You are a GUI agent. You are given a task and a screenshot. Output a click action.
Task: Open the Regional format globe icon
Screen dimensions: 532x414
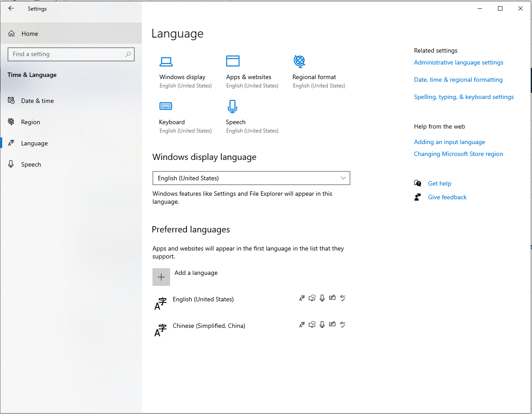pos(300,62)
